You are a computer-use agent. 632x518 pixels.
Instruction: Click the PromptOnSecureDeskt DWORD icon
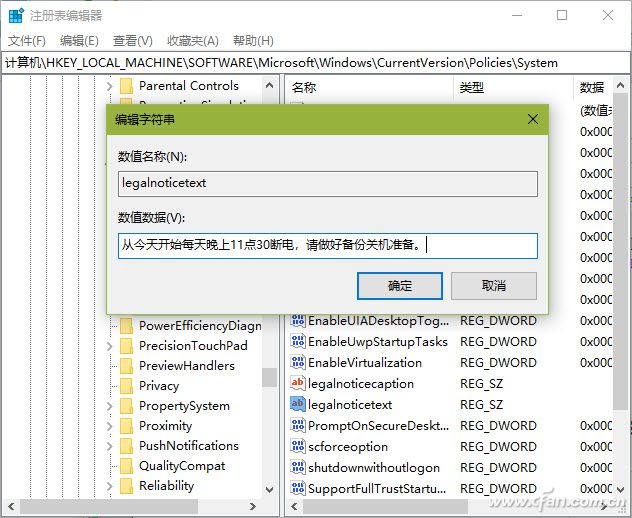click(x=298, y=425)
